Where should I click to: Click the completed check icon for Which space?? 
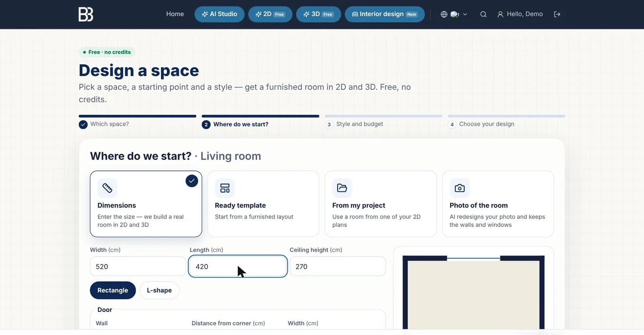tap(83, 125)
